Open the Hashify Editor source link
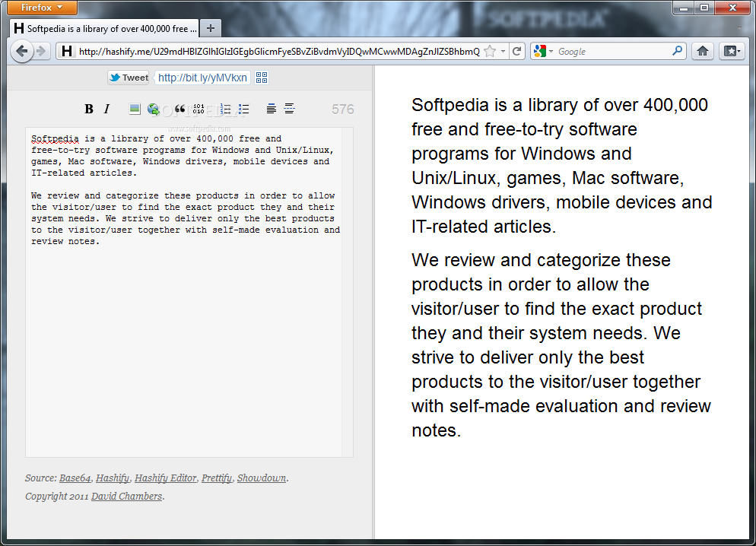This screenshot has height=546, width=756. (x=165, y=478)
